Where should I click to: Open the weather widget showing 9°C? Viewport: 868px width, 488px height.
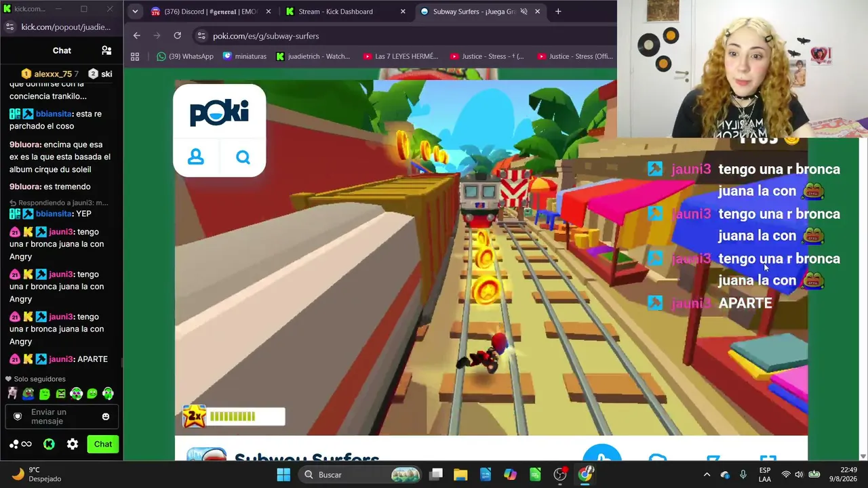point(37,474)
